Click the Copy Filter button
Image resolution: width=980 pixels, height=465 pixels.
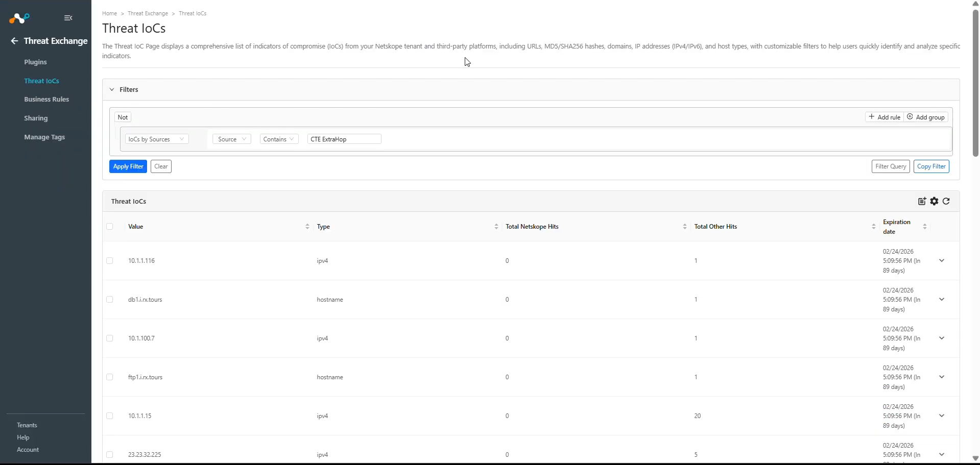click(931, 166)
